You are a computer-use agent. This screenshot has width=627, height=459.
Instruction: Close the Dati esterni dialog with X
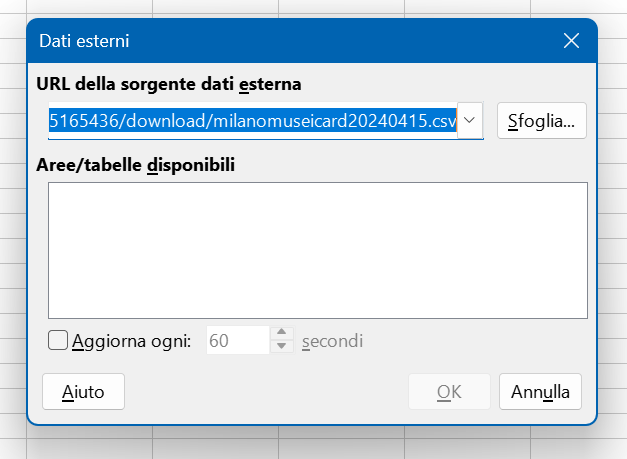pyautogui.click(x=572, y=41)
